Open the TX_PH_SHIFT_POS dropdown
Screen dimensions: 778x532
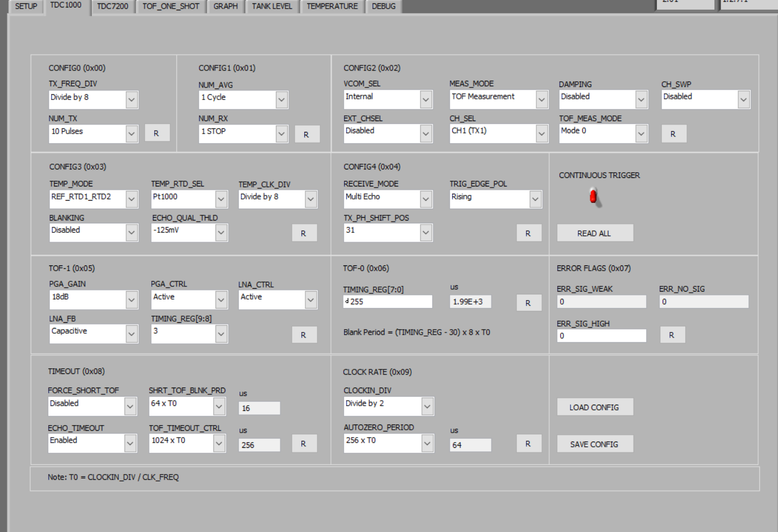click(x=388, y=232)
